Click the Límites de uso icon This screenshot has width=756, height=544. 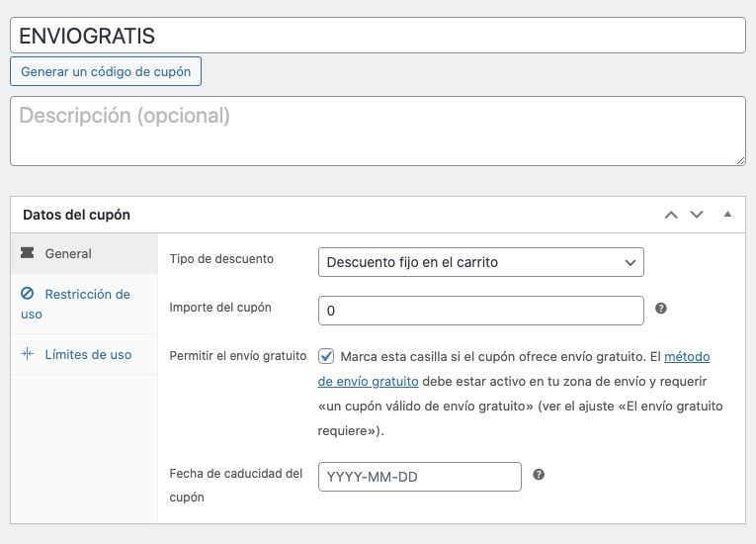point(28,354)
